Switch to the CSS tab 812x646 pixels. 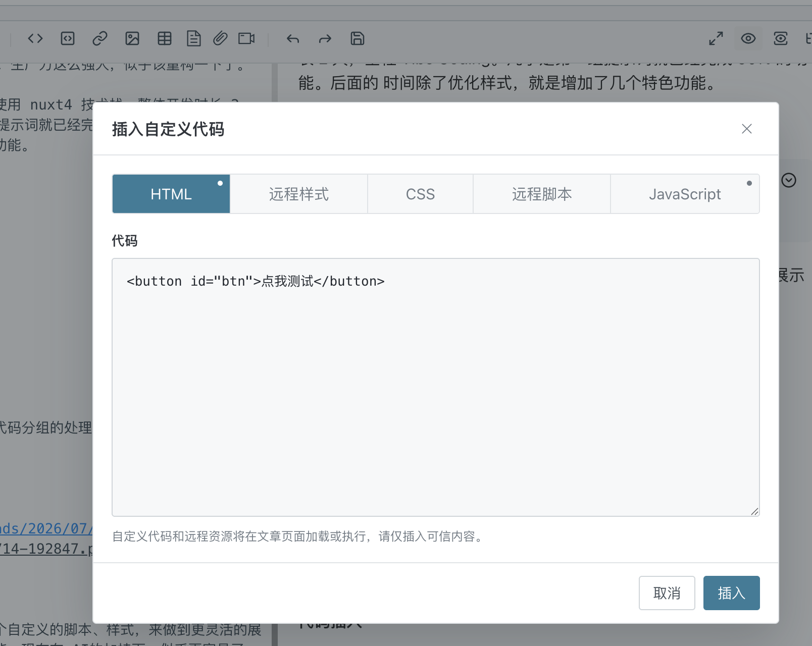pos(420,194)
